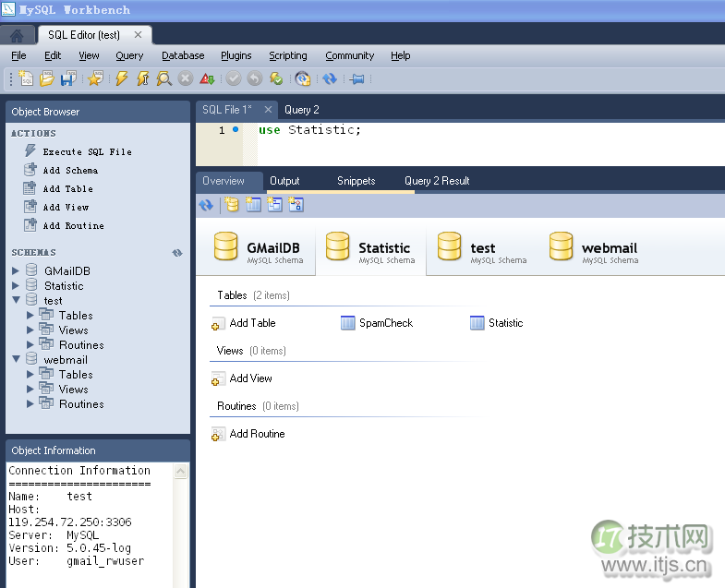Toggle the stop-on-error icon in the toolbar
This screenshot has height=588, width=725.
(207, 79)
